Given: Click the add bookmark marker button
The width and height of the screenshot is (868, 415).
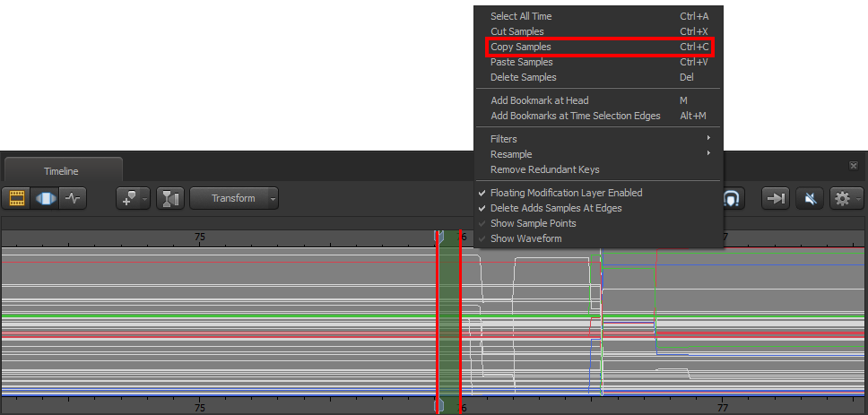Looking at the screenshot, I should tap(128, 199).
